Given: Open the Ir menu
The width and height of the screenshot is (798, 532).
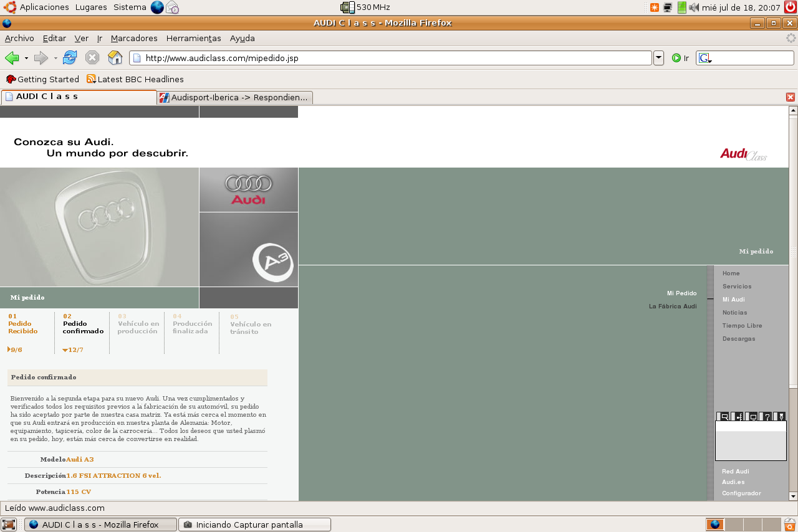Looking at the screenshot, I should (x=100, y=38).
